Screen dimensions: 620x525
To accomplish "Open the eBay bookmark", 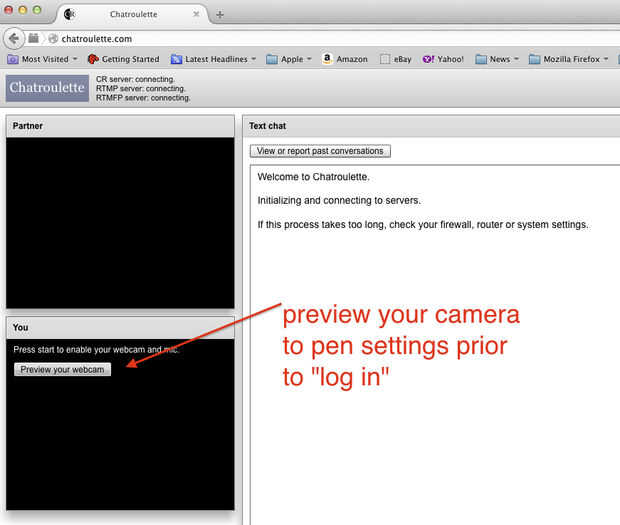I will coord(396,59).
